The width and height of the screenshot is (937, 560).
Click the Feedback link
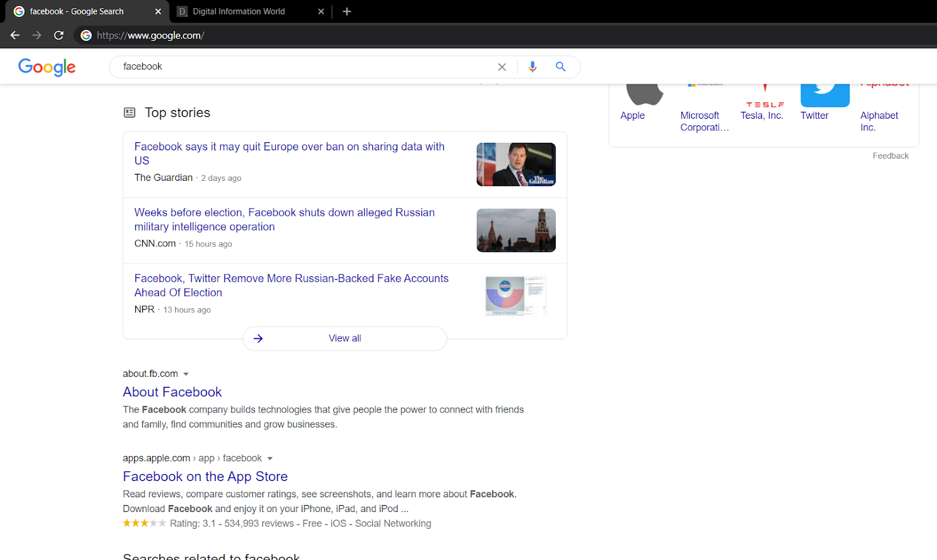[x=891, y=156]
